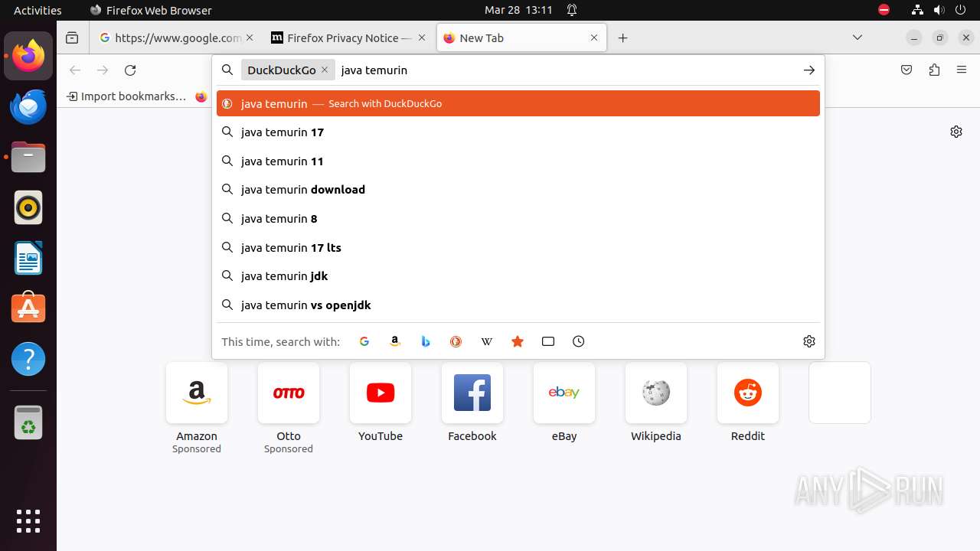Search with Amazon one-off icon
Viewport: 980px width, 551px height.
395,341
